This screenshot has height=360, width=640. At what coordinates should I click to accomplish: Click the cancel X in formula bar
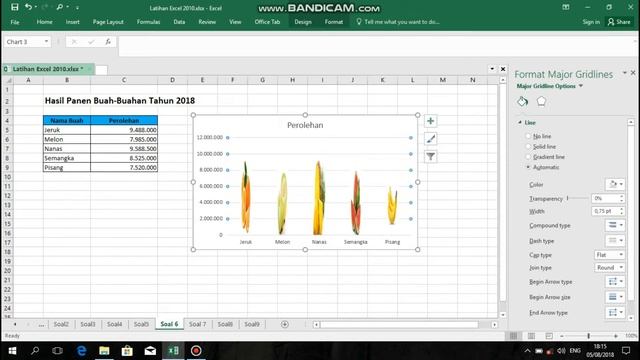[x=74, y=42]
